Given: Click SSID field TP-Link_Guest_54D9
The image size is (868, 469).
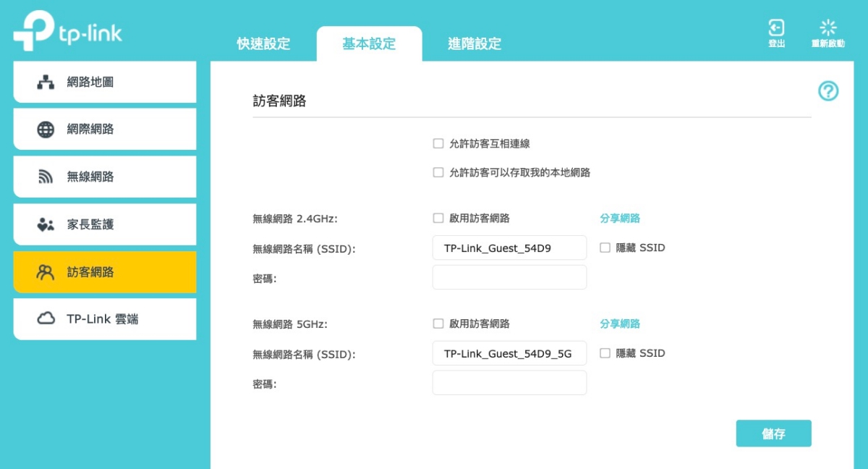Looking at the screenshot, I should tap(509, 248).
